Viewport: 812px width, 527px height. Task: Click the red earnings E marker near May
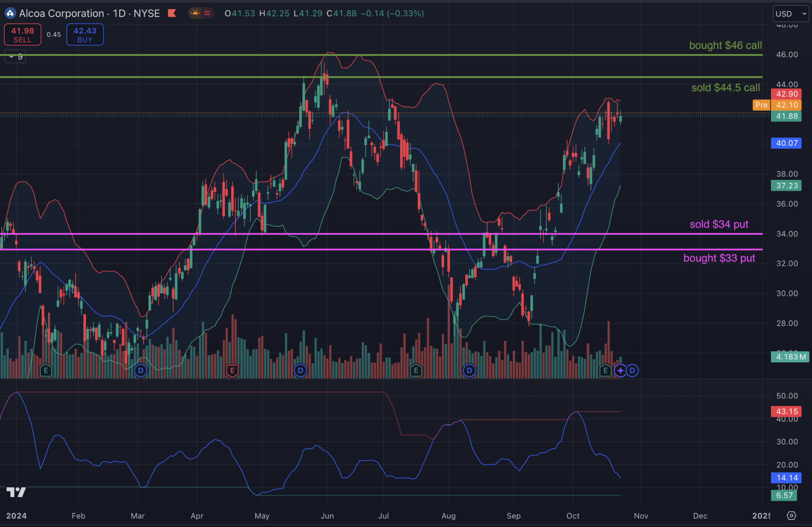[232, 371]
